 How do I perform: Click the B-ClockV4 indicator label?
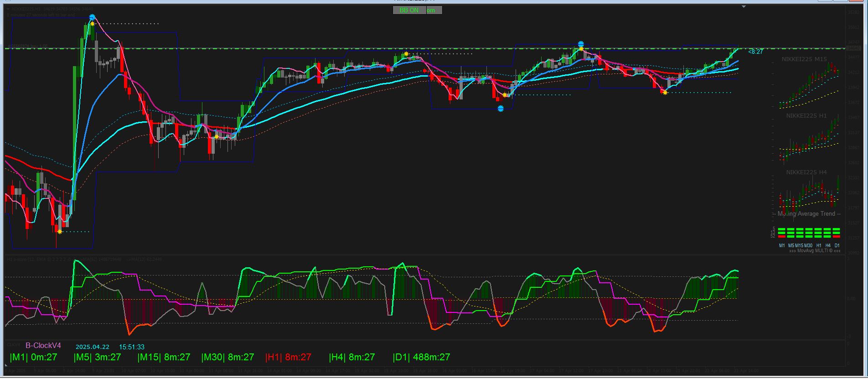point(43,346)
